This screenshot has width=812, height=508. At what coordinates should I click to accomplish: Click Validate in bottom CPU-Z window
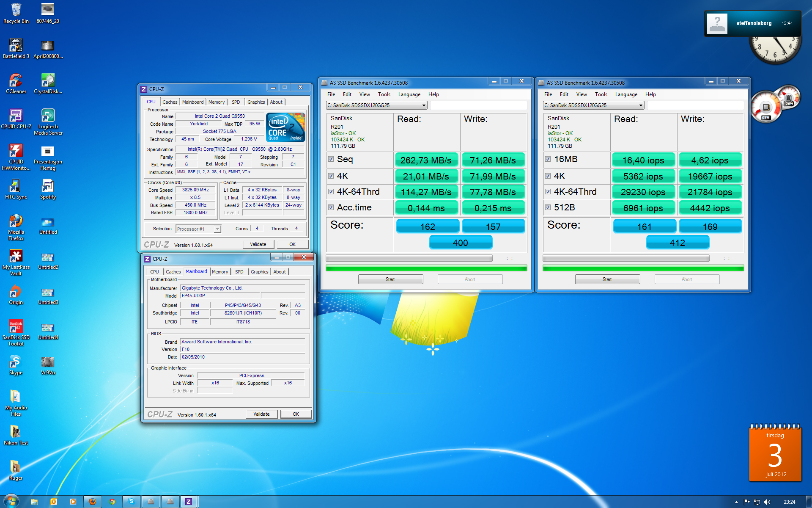click(261, 414)
